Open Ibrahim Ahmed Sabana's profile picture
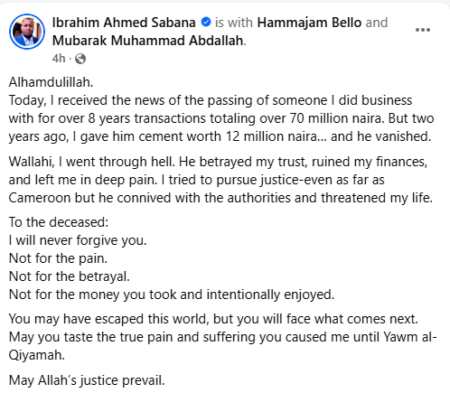450x393 pixels. [27, 31]
